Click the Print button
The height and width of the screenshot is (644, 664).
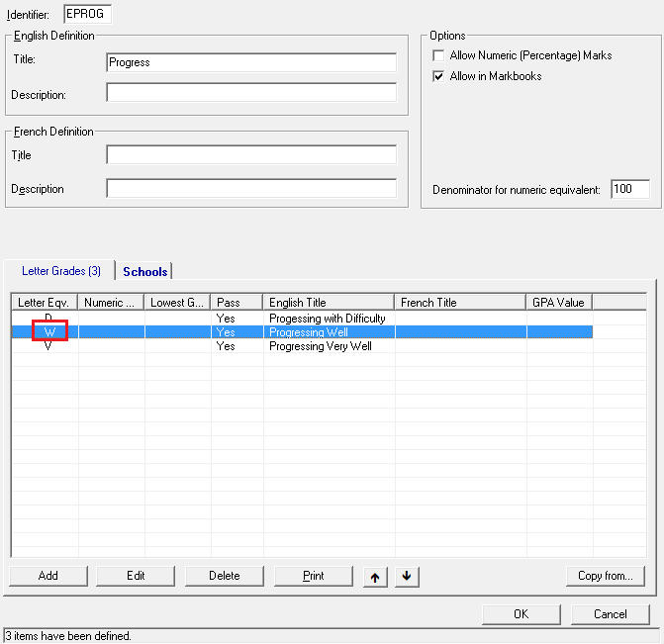tap(313, 576)
